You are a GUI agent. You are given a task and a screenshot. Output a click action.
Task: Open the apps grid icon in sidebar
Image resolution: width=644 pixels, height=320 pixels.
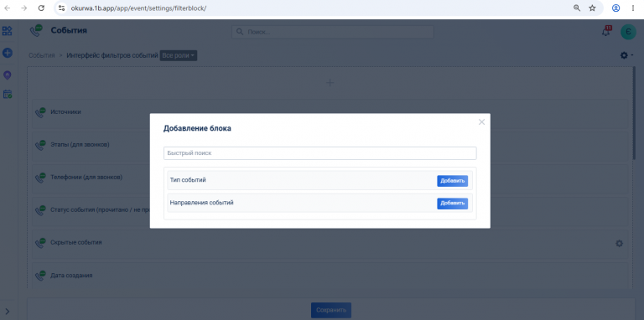coord(8,31)
